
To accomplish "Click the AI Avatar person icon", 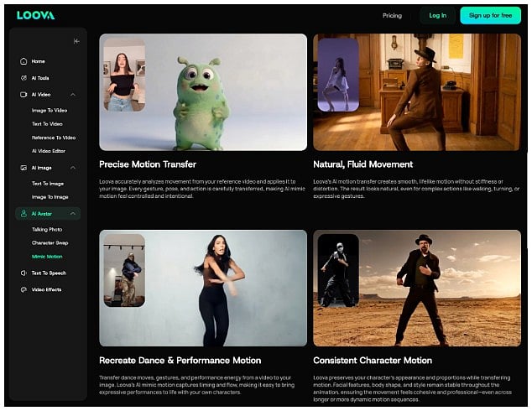I will click(23, 214).
